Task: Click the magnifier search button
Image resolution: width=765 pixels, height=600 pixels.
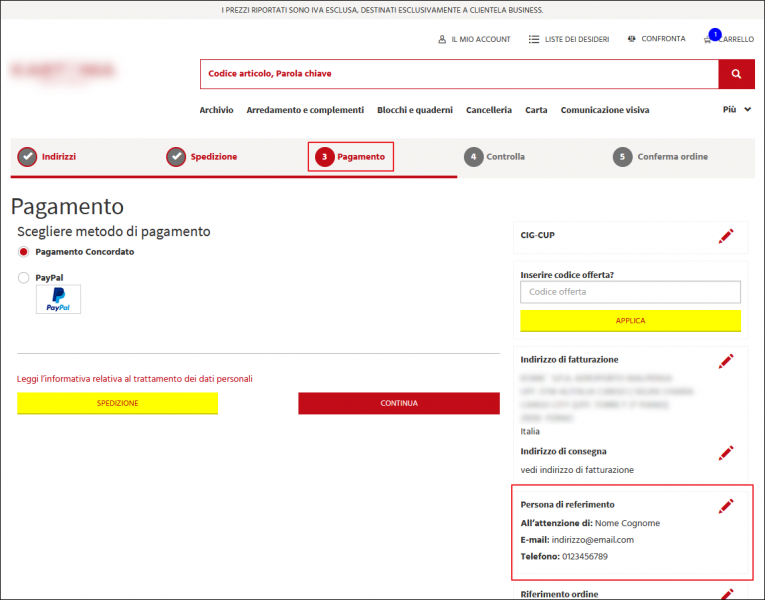Action: click(736, 74)
